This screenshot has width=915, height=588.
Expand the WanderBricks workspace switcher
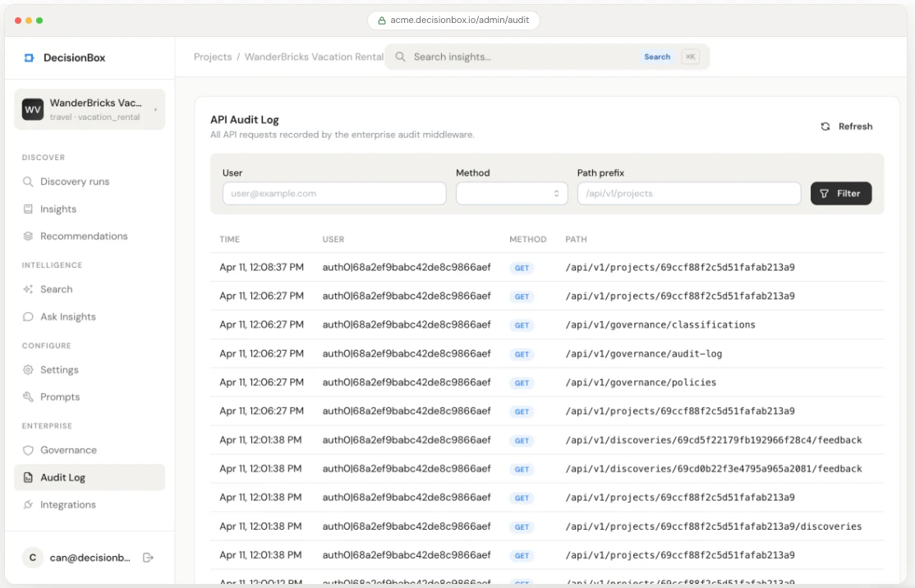tap(89, 108)
